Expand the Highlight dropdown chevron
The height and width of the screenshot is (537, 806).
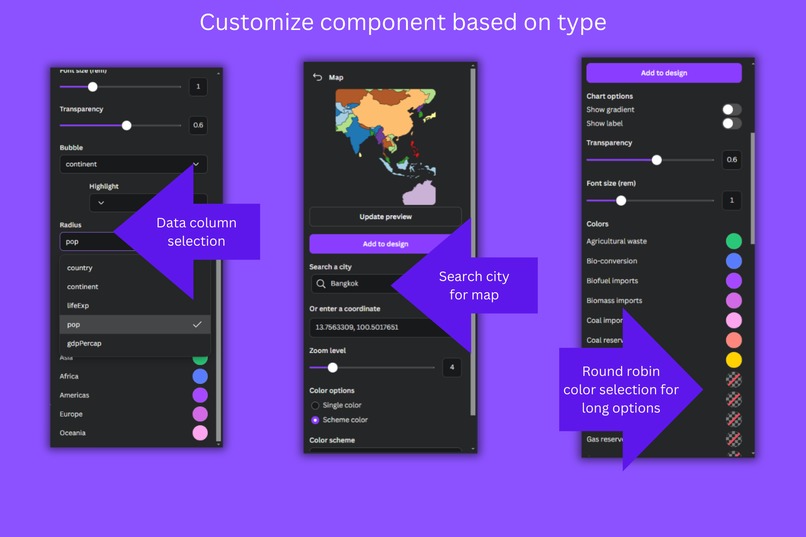pyautogui.click(x=101, y=203)
